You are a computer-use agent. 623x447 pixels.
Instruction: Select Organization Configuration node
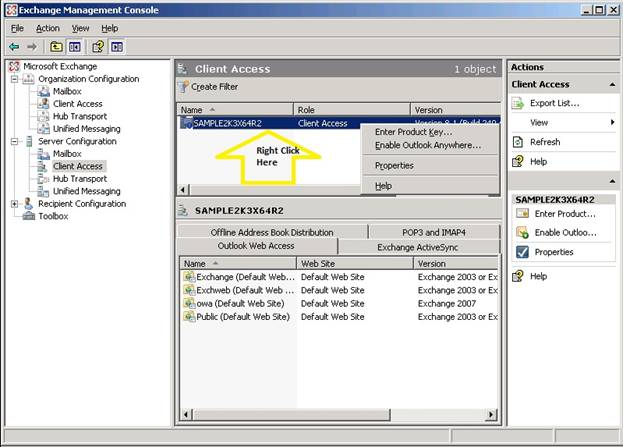(x=89, y=79)
